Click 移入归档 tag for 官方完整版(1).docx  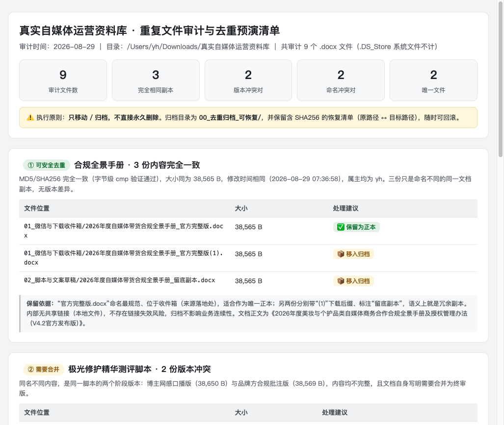353,254
